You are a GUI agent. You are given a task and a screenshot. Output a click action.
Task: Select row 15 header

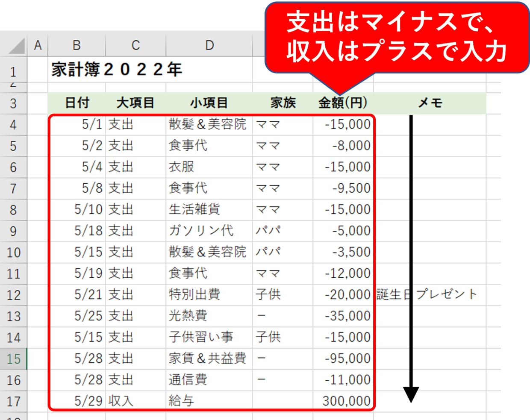(13, 359)
